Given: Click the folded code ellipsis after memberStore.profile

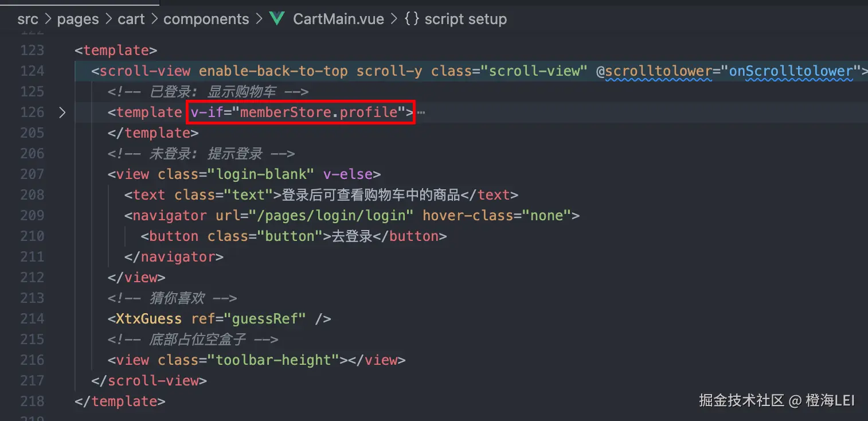Looking at the screenshot, I should [x=421, y=112].
